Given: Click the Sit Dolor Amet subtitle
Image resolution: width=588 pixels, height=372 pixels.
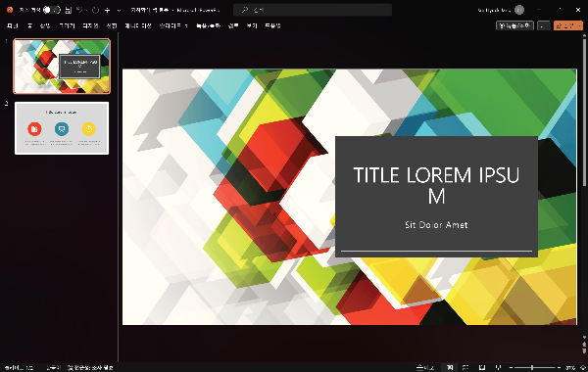Looking at the screenshot, I should coord(436,225).
